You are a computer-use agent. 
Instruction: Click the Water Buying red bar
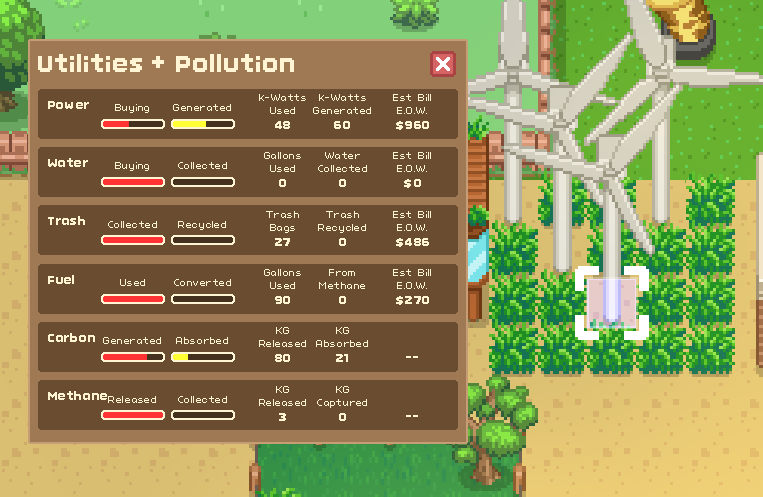click(x=133, y=182)
